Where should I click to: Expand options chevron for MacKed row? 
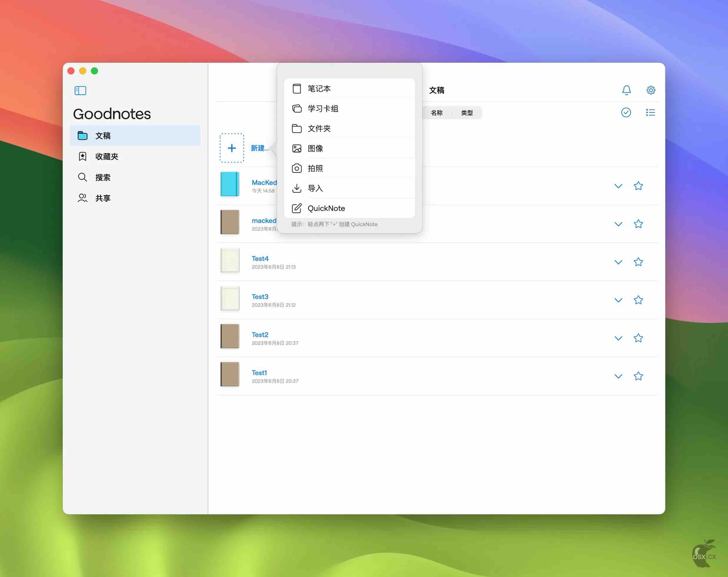point(618,186)
